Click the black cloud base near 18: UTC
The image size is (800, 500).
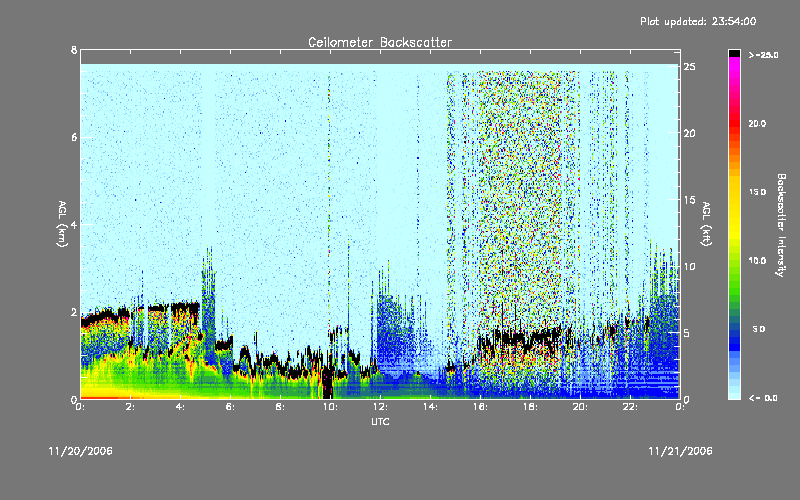531,339
